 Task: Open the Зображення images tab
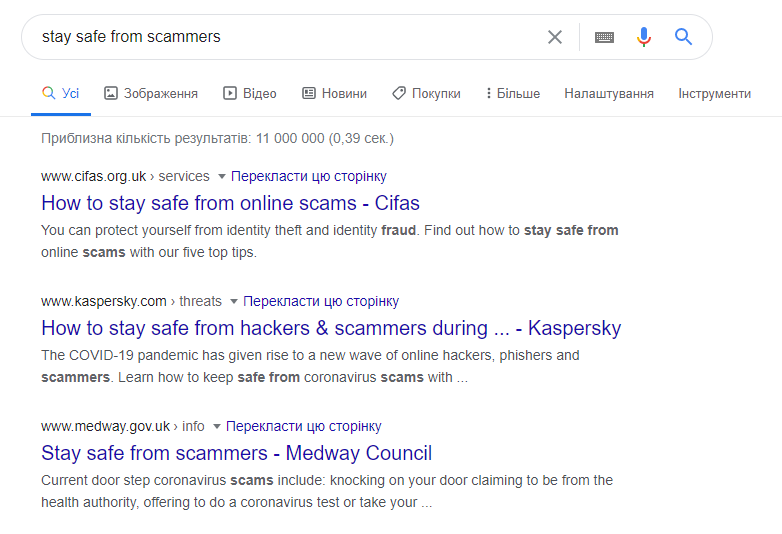(x=151, y=93)
